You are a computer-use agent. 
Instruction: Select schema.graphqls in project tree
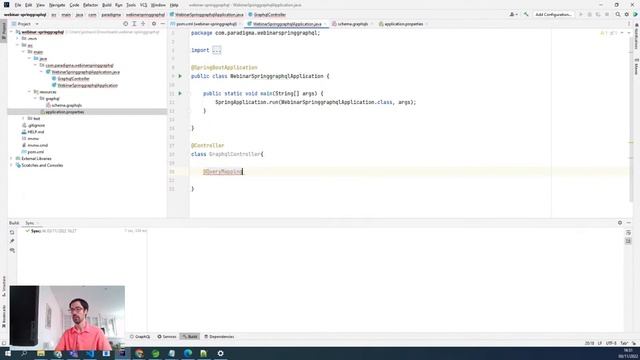click(67, 105)
